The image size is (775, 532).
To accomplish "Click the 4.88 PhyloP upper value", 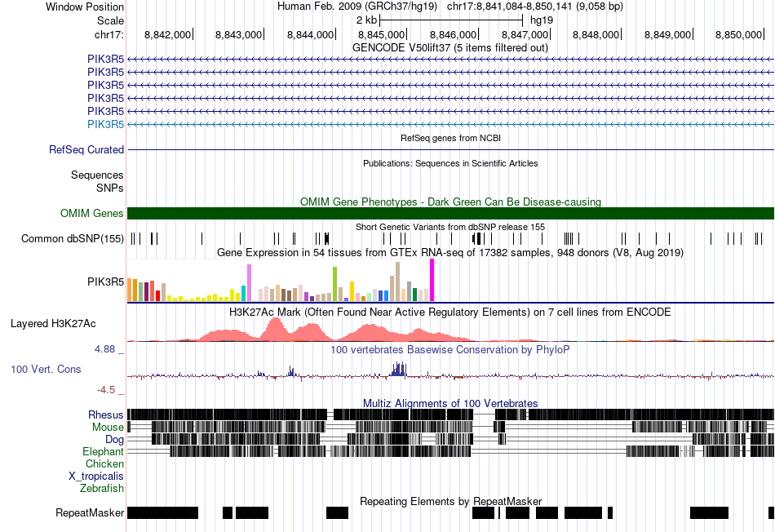I will pos(104,349).
